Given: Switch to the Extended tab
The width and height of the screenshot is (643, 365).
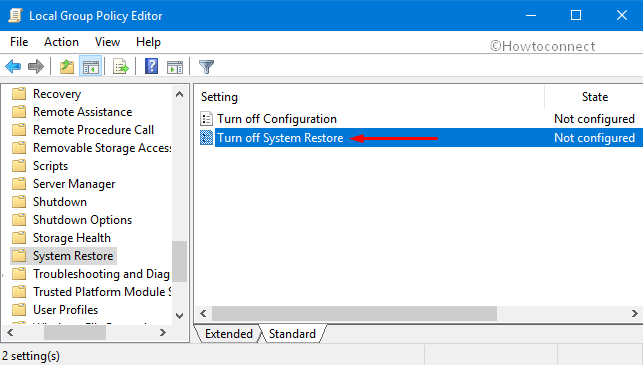Looking at the screenshot, I should pyautogui.click(x=228, y=334).
